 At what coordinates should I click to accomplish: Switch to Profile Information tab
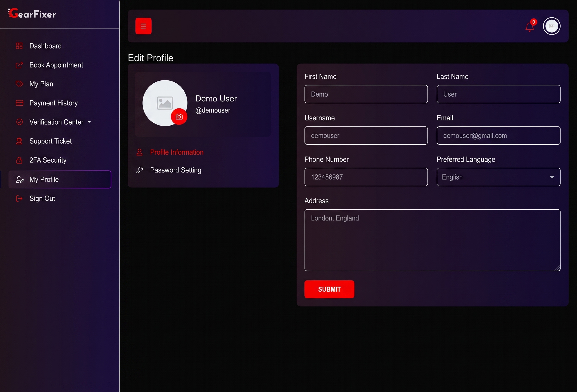[x=177, y=152]
